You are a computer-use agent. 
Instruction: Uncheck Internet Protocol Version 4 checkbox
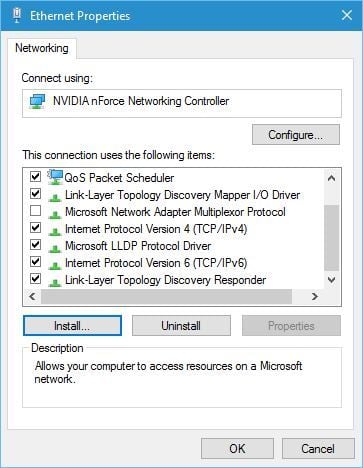(x=35, y=228)
